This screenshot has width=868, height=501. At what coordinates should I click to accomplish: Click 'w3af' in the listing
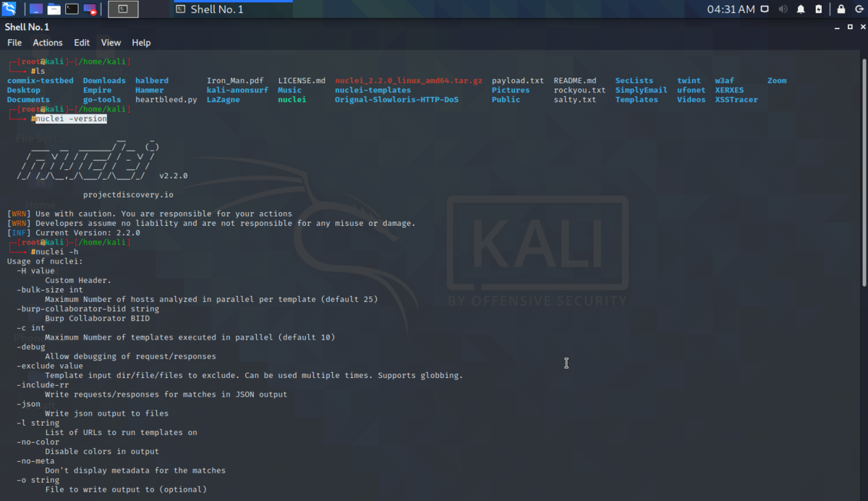(x=725, y=80)
